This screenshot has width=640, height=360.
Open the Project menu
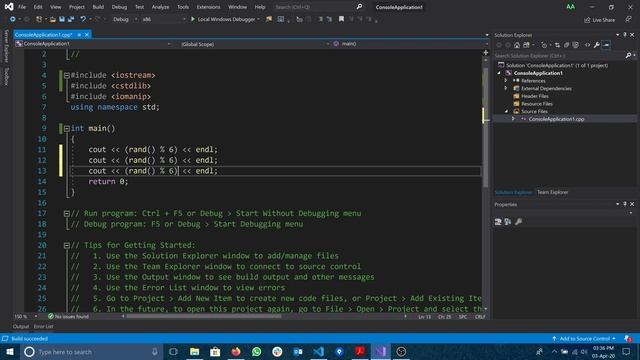pos(77,7)
